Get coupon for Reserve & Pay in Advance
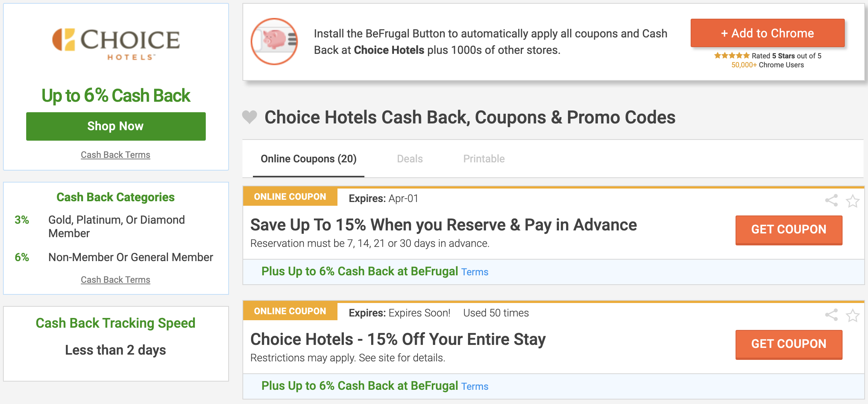The image size is (868, 404). point(789,230)
